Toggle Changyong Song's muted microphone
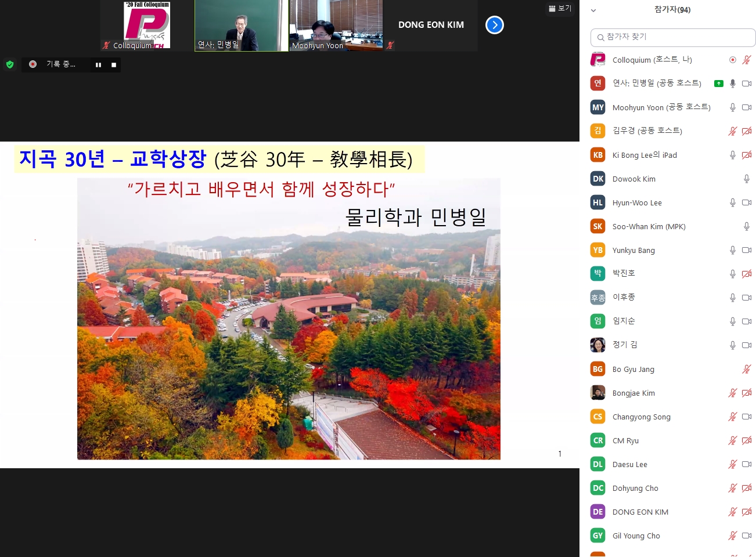Image resolution: width=756 pixels, height=557 pixels. (x=733, y=417)
